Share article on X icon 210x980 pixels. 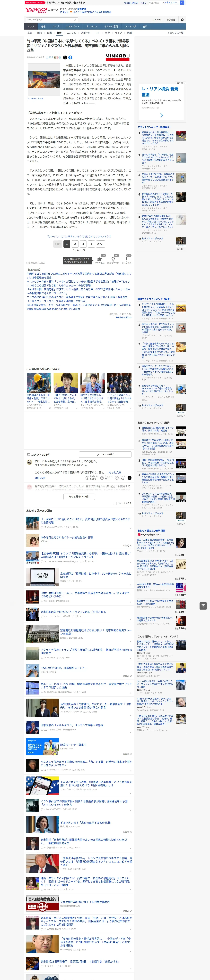(x=65, y=57)
